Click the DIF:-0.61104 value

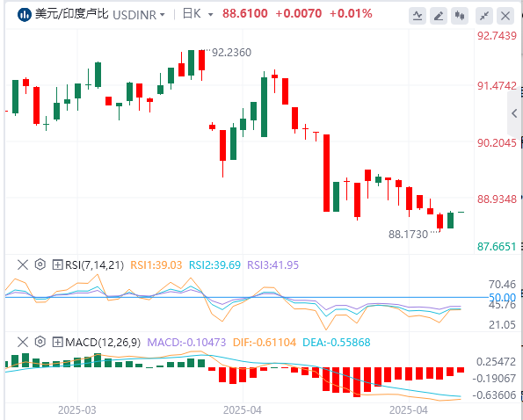[265, 343]
